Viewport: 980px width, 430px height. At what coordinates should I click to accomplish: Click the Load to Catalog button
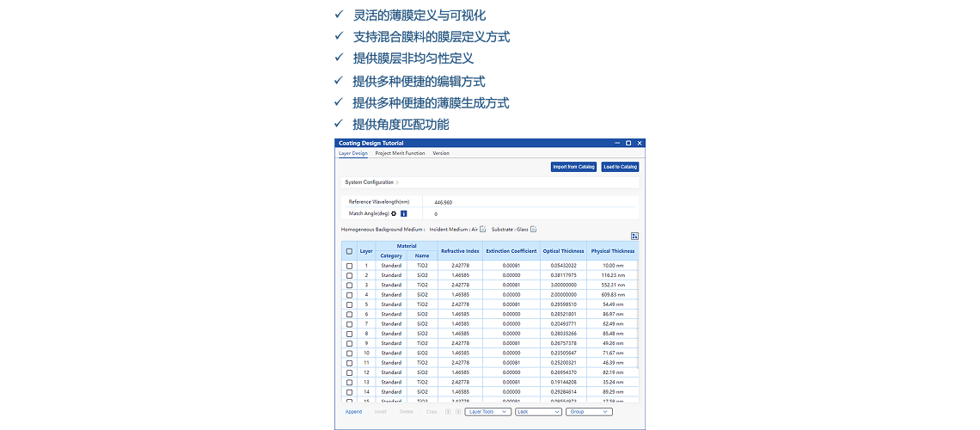[x=620, y=167]
